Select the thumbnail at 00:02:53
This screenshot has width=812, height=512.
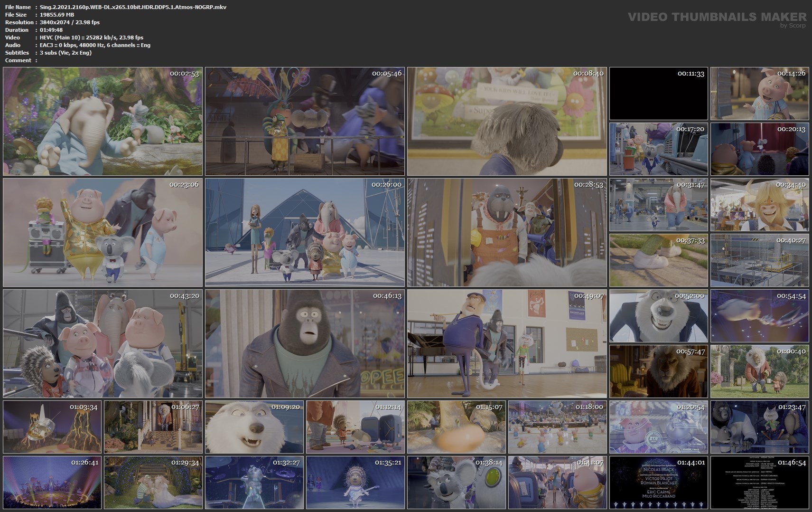[103, 122]
